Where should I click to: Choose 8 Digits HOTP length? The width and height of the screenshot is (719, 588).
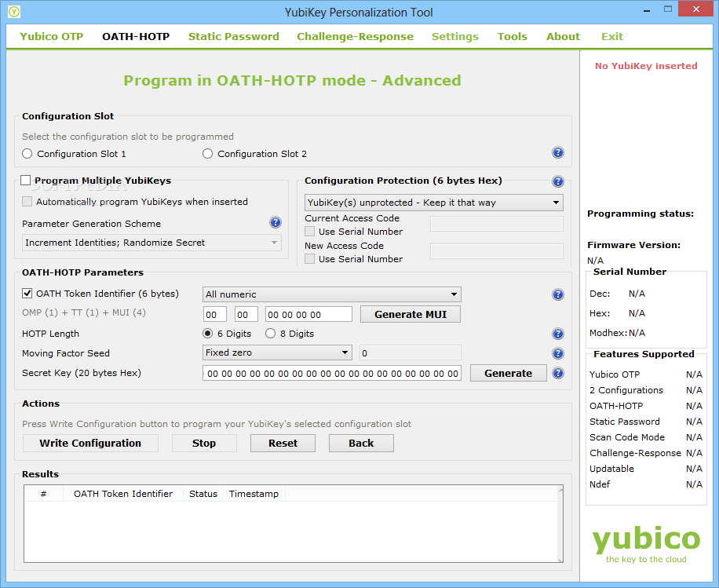coord(271,334)
